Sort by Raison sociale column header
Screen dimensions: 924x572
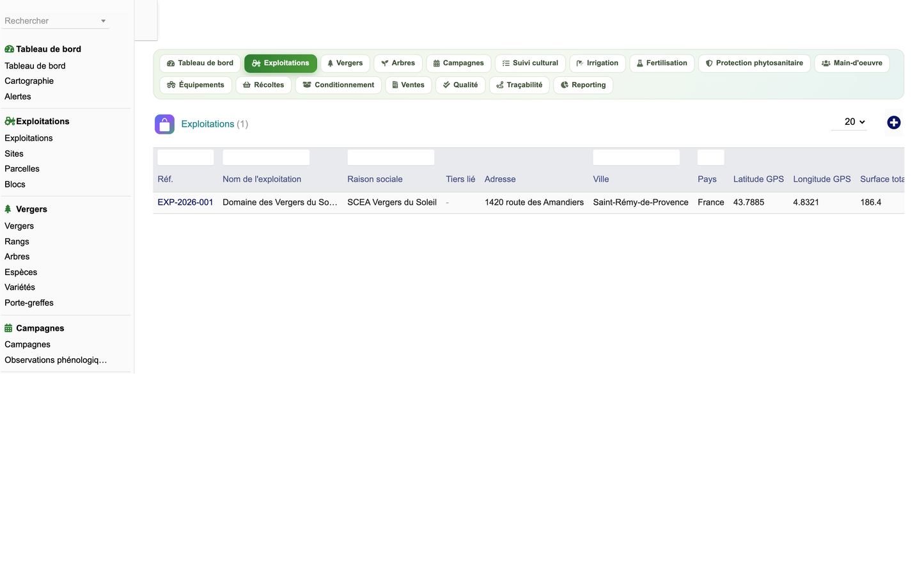(375, 179)
